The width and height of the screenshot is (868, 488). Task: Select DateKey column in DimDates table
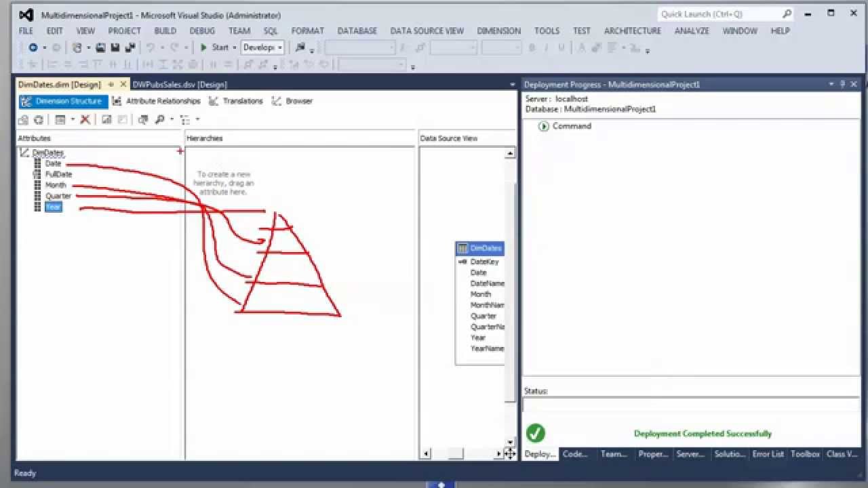click(x=484, y=262)
